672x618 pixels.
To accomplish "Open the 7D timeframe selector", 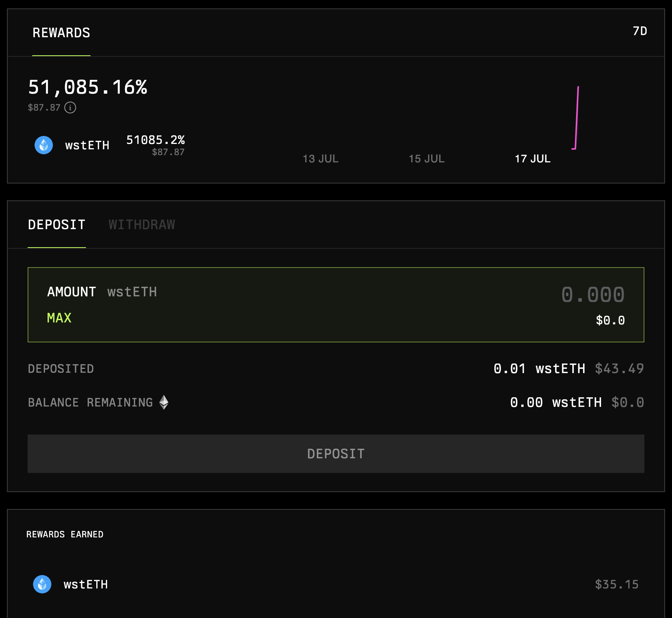I will coord(639,31).
